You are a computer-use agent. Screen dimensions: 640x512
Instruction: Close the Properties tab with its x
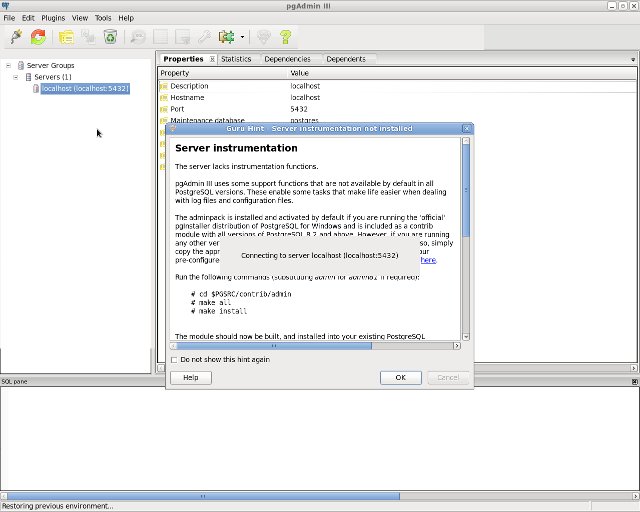pyautogui.click(x=212, y=59)
